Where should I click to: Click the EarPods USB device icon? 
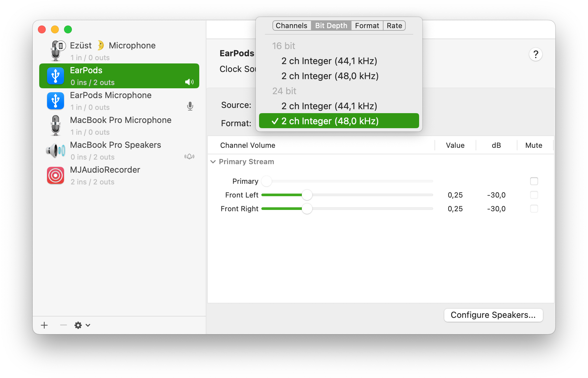point(56,76)
